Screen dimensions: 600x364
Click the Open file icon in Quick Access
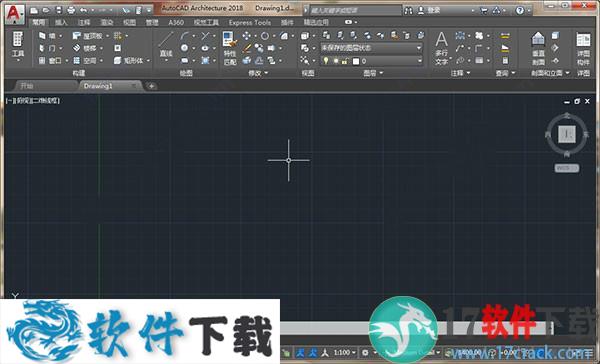pos(46,10)
